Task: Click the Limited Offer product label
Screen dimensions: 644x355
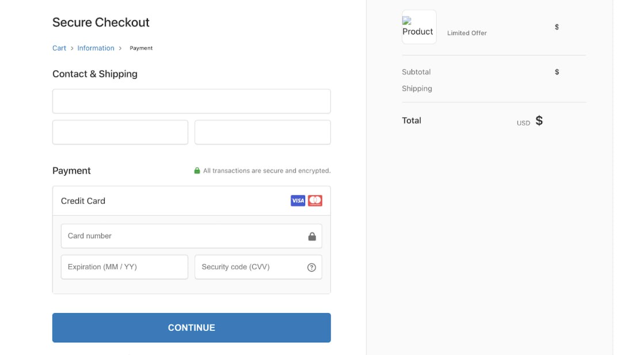Action: pyautogui.click(x=467, y=33)
